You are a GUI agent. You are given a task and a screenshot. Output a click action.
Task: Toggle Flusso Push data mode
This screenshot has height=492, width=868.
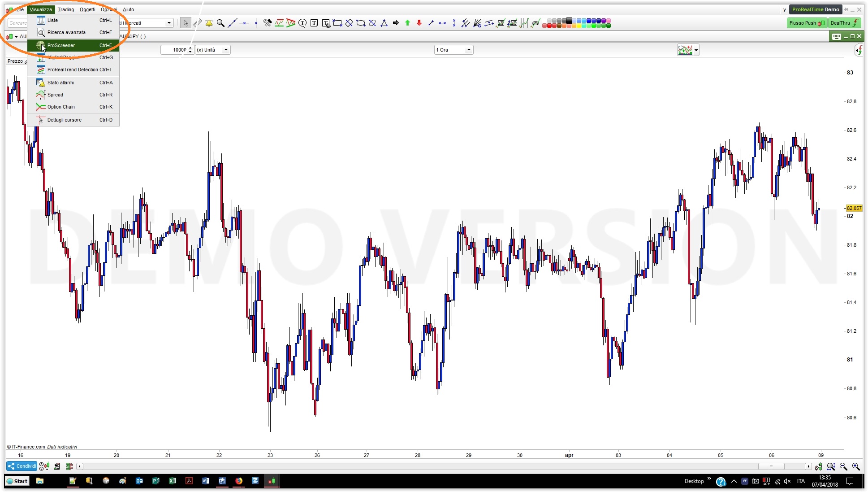(x=806, y=23)
